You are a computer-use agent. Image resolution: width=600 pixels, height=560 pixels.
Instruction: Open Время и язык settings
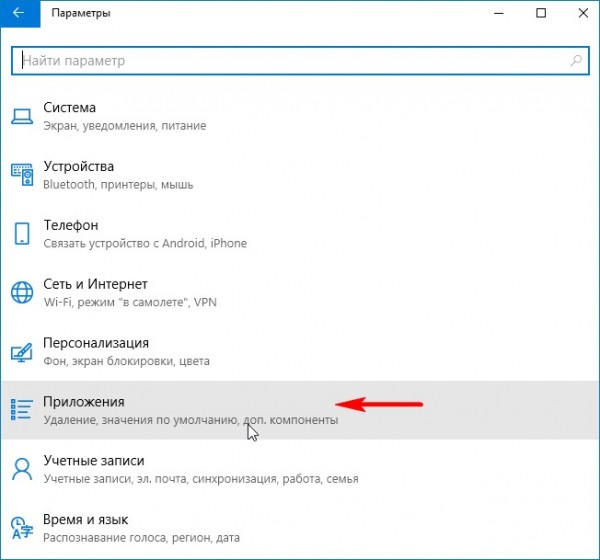(300, 528)
